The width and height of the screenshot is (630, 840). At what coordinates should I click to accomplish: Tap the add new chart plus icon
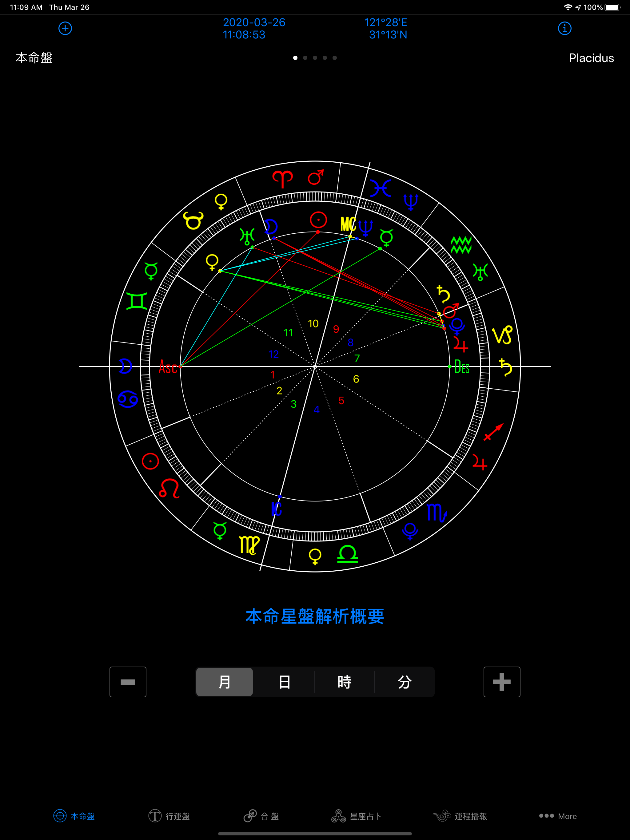point(65,29)
